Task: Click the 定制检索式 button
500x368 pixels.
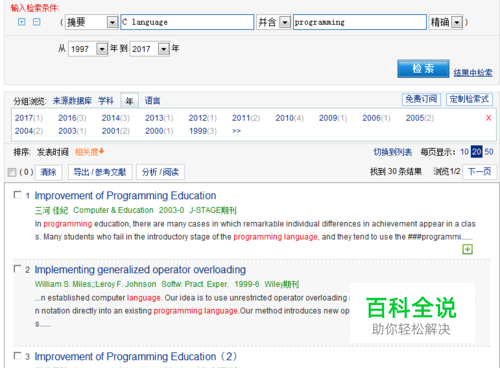Action: (x=469, y=99)
